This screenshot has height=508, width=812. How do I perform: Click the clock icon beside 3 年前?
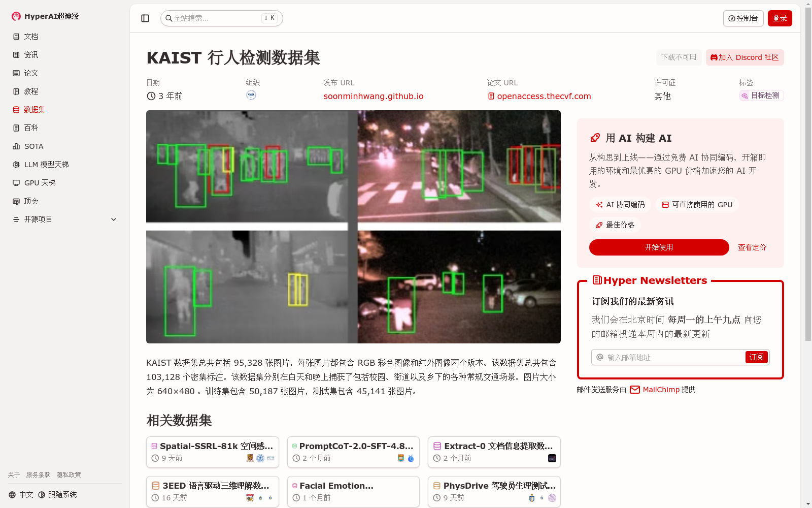pyautogui.click(x=151, y=96)
